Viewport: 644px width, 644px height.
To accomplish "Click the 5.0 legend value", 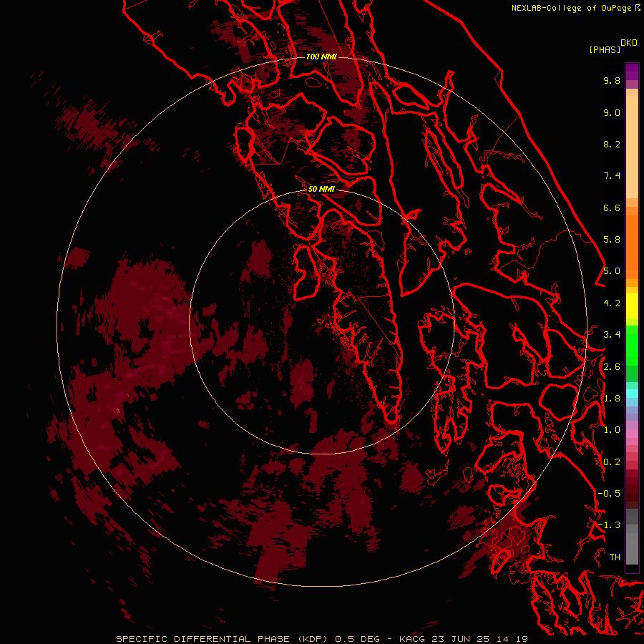I will (612, 271).
